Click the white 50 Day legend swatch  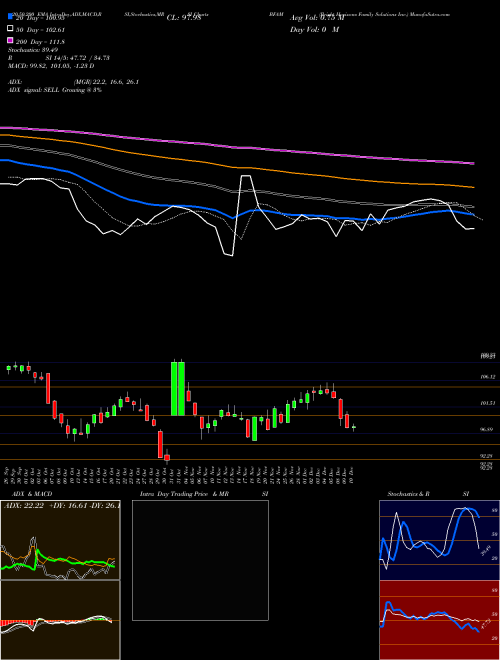point(10,29)
